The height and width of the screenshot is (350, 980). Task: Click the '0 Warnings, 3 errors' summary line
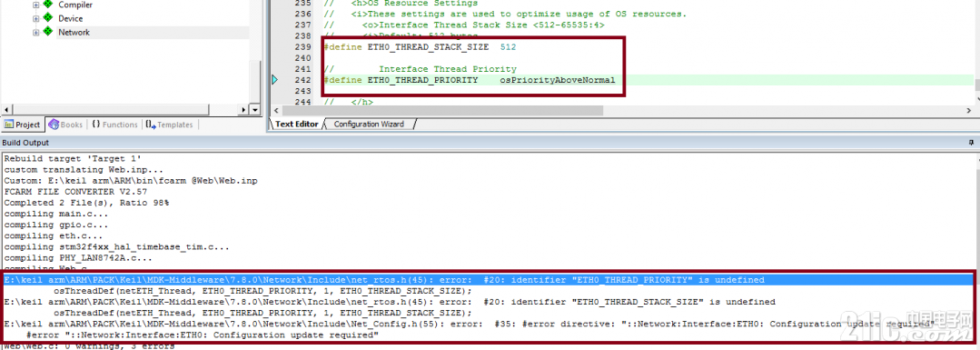tap(89, 345)
